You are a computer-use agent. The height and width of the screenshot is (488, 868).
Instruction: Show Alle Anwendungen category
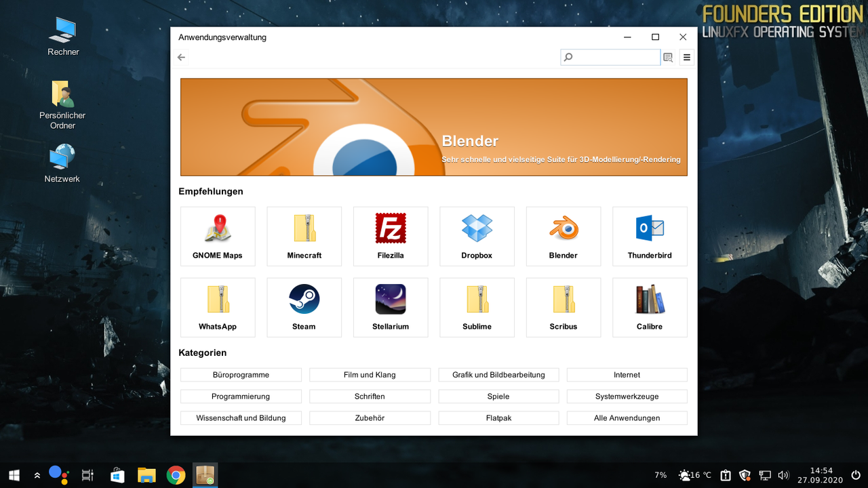tap(627, 418)
